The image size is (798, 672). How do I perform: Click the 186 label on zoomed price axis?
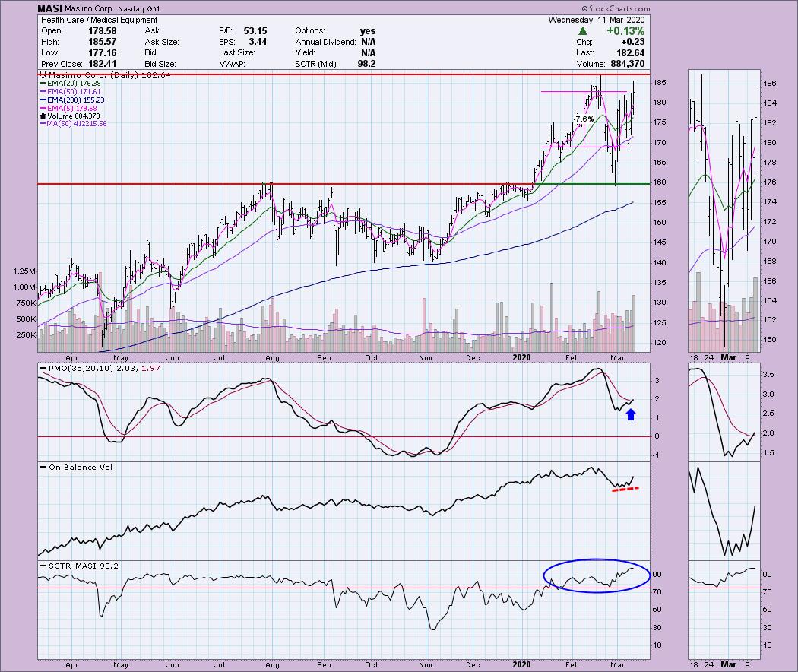point(769,84)
